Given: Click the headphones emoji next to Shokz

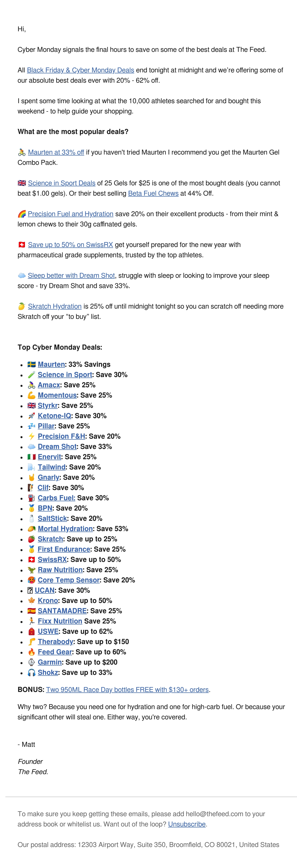Looking at the screenshot, I should [32, 673].
